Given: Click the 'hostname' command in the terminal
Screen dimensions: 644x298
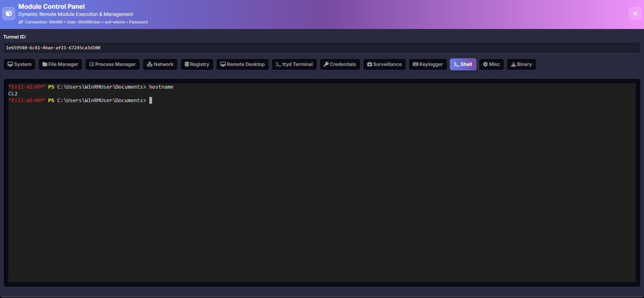Looking at the screenshot, I should tap(161, 87).
